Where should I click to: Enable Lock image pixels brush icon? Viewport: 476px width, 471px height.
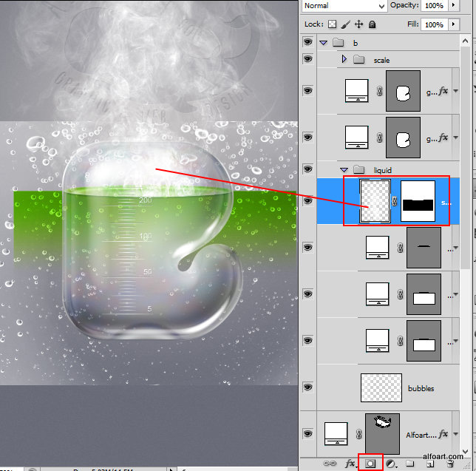tap(346, 24)
